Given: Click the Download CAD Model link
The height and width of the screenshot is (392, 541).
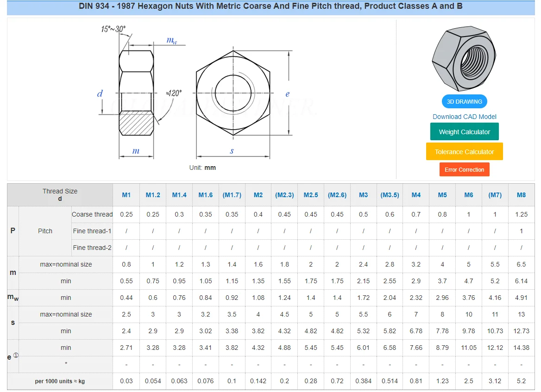Looking at the screenshot, I should [x=464, y=117].
